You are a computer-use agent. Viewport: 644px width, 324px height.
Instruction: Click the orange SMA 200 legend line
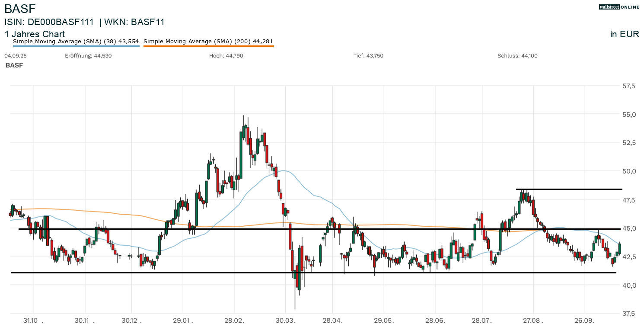(208, 46)
